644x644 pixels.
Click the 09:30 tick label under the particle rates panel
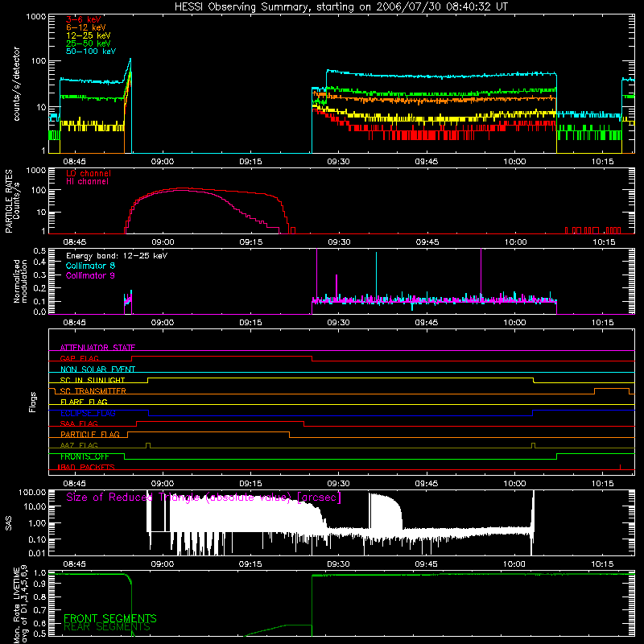click(x=339, y=242)
